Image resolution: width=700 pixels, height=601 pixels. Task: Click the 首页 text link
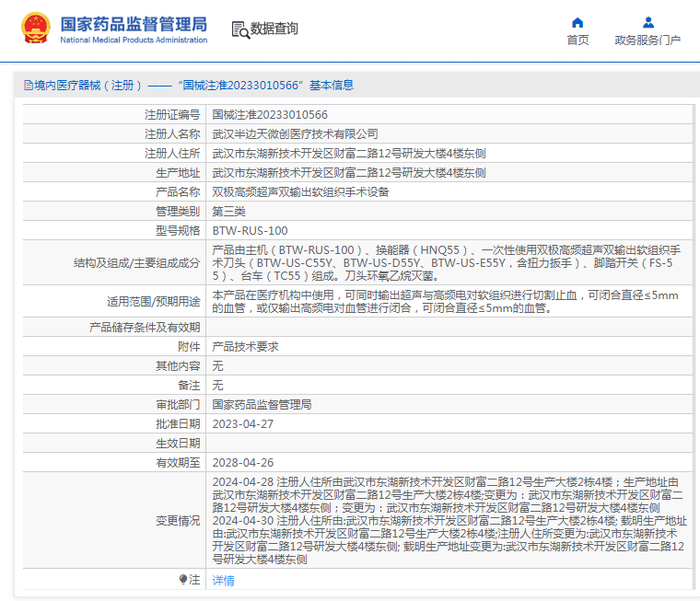pyautogui.click(x=577, y=40)
